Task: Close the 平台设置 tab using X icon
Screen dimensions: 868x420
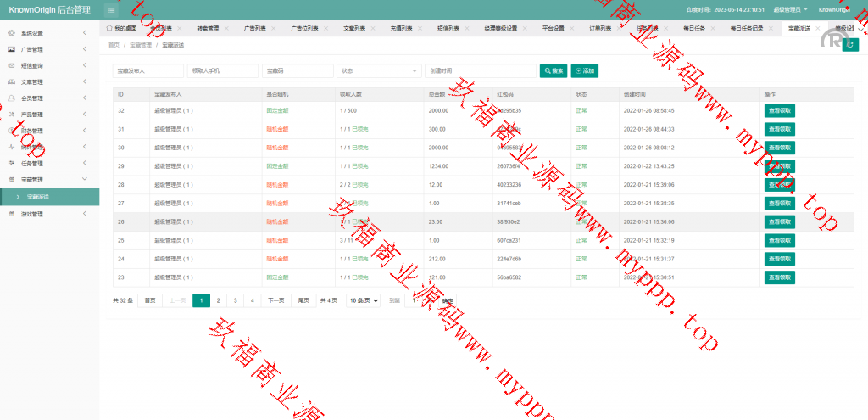Action: point(571,28)
